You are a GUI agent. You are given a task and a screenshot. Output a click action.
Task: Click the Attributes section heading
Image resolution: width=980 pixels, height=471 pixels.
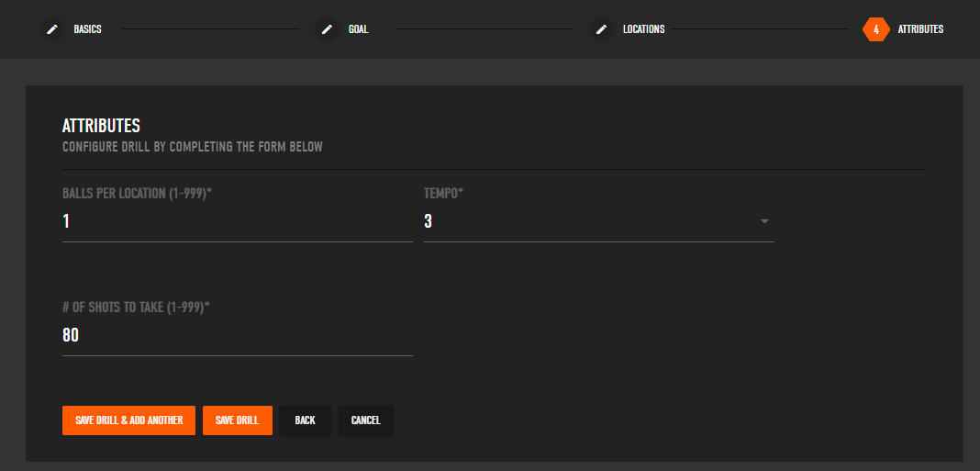pos(101,126)
